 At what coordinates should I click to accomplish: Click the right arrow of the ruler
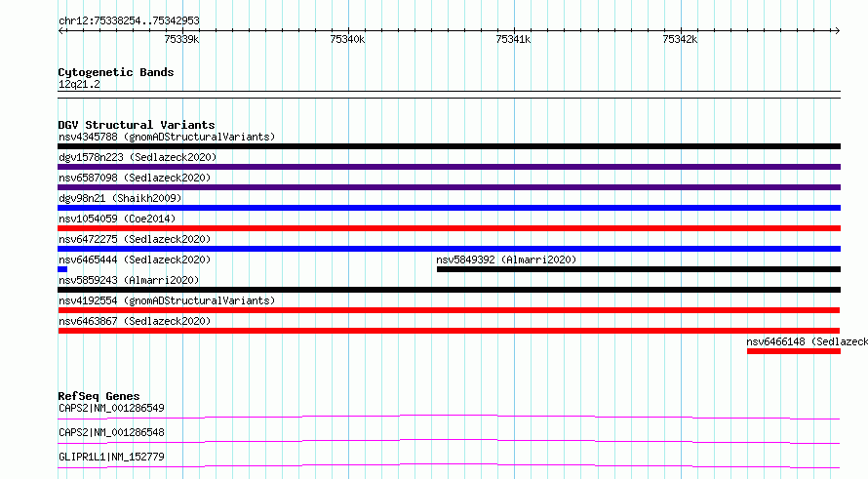click(x=837, y=31)
